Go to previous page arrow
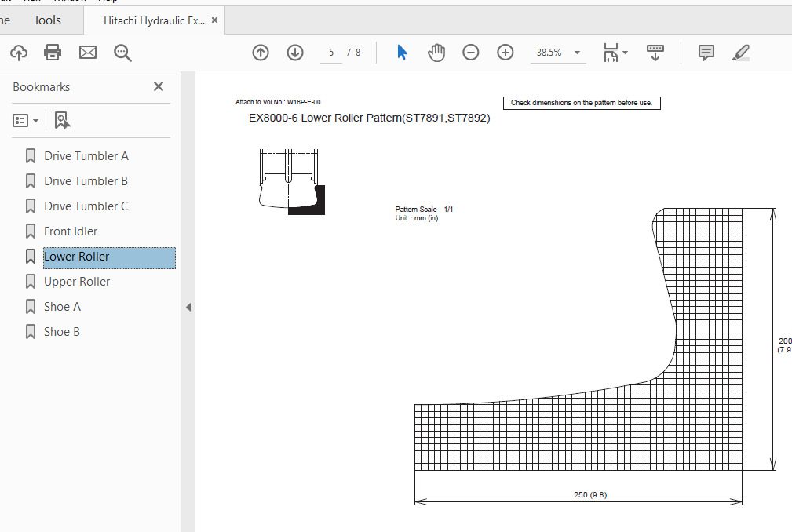The height and width of the screenshot is (532, 792). (x=261, y=53)
